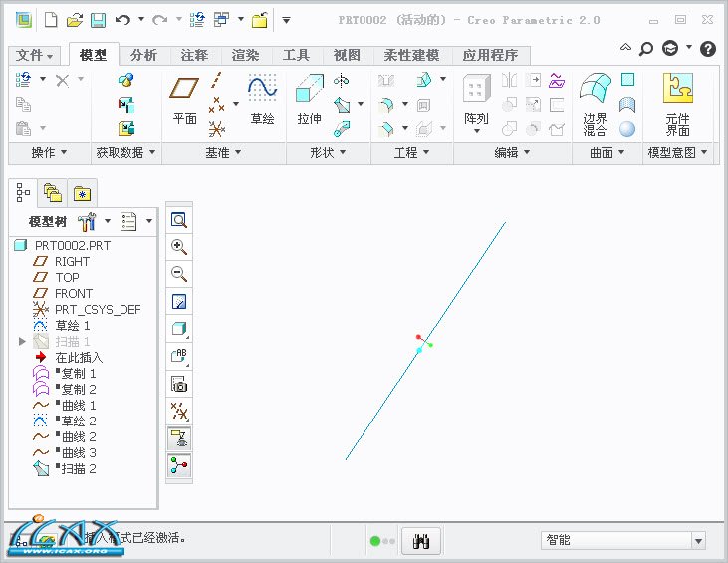Open the 边界混合 boundary blend tool
728x563 pixels.
pyautogui.click(x=595, y=103)
